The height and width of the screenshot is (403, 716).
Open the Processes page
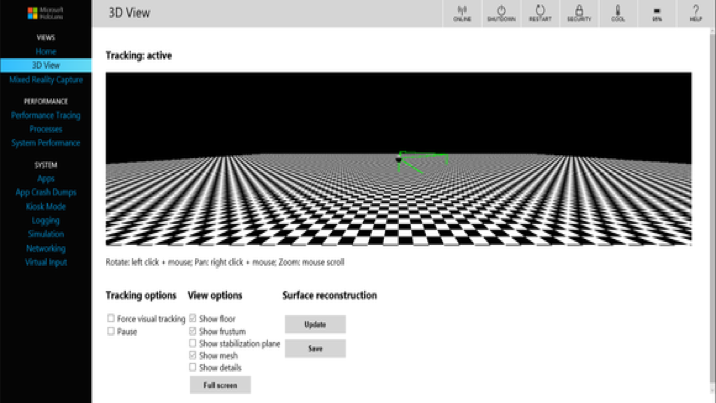click(x=46, y=129)
